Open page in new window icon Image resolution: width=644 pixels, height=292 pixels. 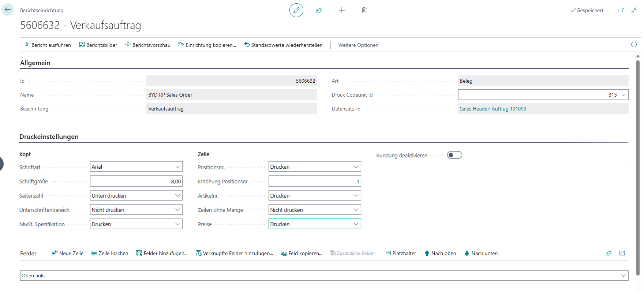tap(621, 10)
